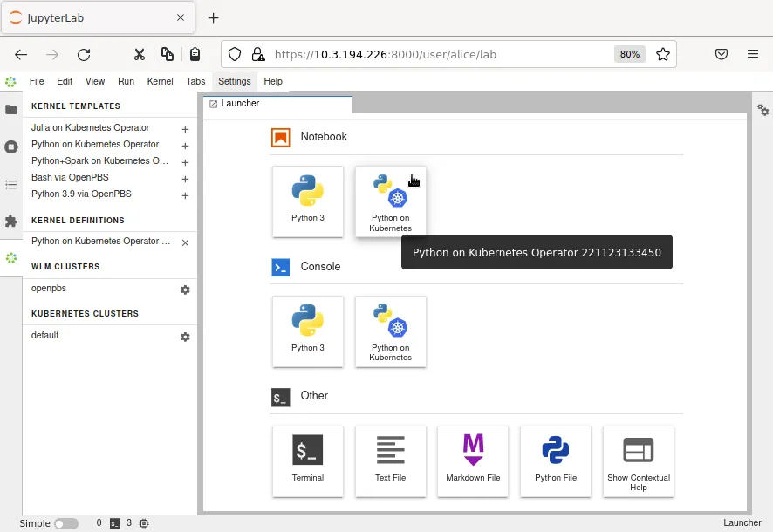Open the View menu

pos(94,81)
